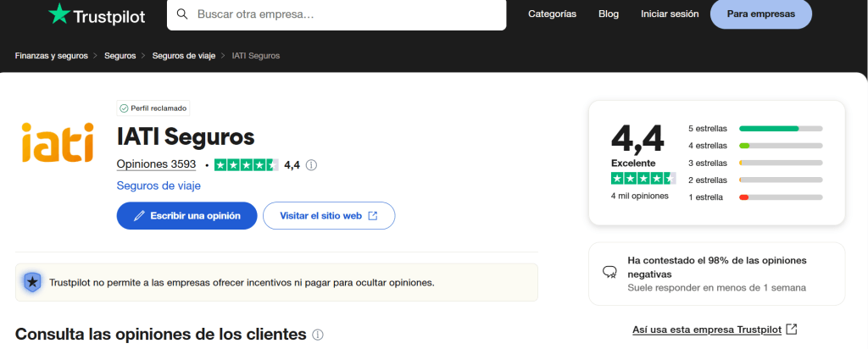Go to the Blog page
The image size is (868, 349).
tap(609, 14)
